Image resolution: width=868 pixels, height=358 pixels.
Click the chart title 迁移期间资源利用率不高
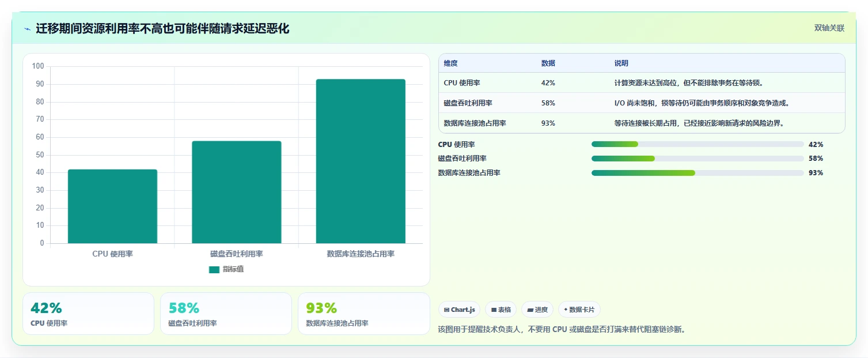coord(162,29)
